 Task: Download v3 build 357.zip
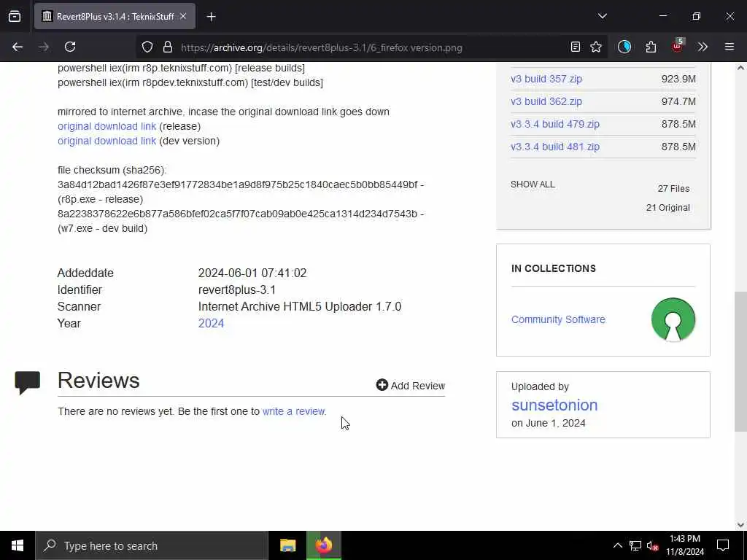tap(546, 79)
